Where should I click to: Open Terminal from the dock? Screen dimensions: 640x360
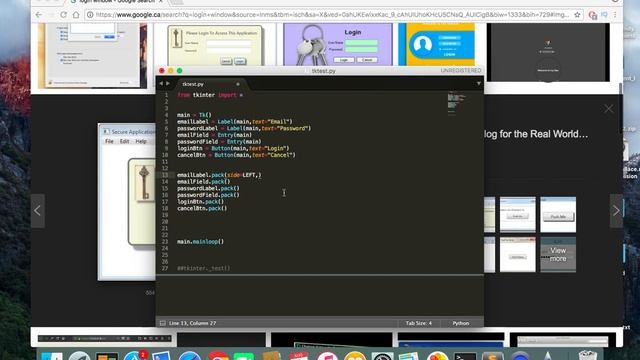(465, 356)
